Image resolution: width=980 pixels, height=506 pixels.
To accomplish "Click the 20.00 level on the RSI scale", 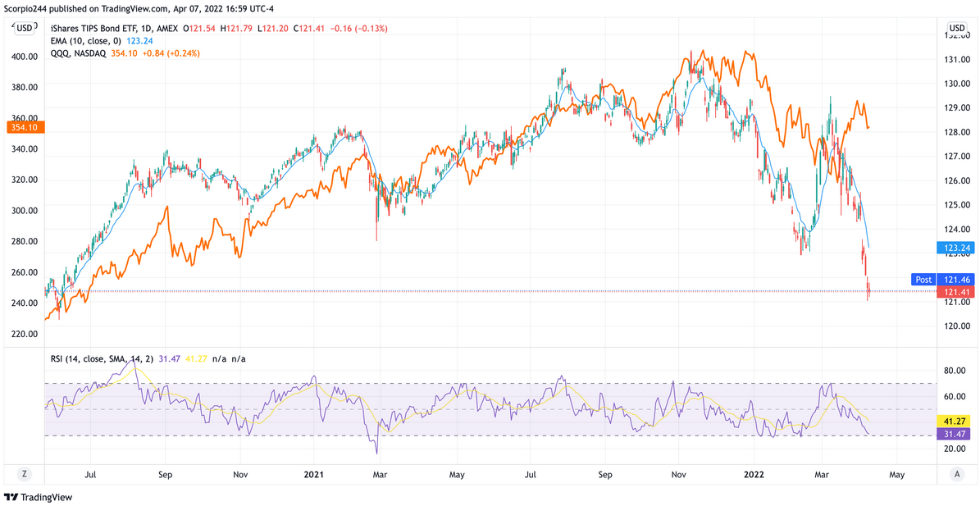I will tap(954, 449).
